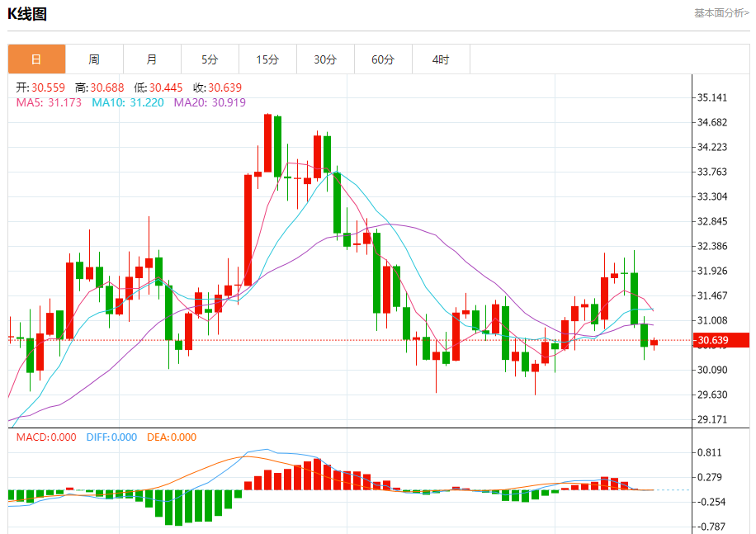Image resolution: width=756 pixels, height=534 pixels.
Task: Click the MACD:0.000 label
Action: 46,437
